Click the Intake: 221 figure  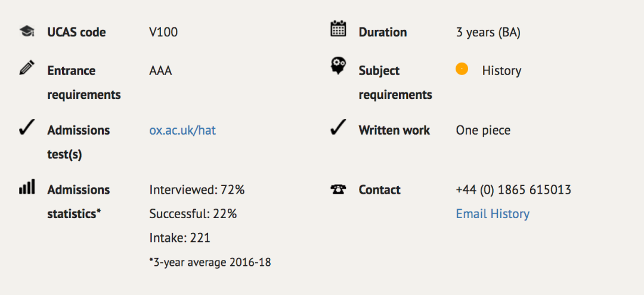click(179, 238)
